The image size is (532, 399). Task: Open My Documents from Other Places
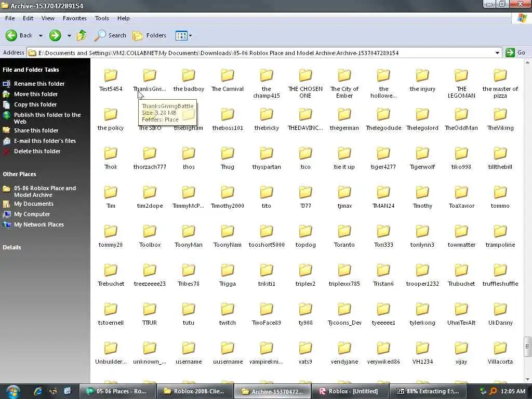pyautogui.click(x=34, y=204)
